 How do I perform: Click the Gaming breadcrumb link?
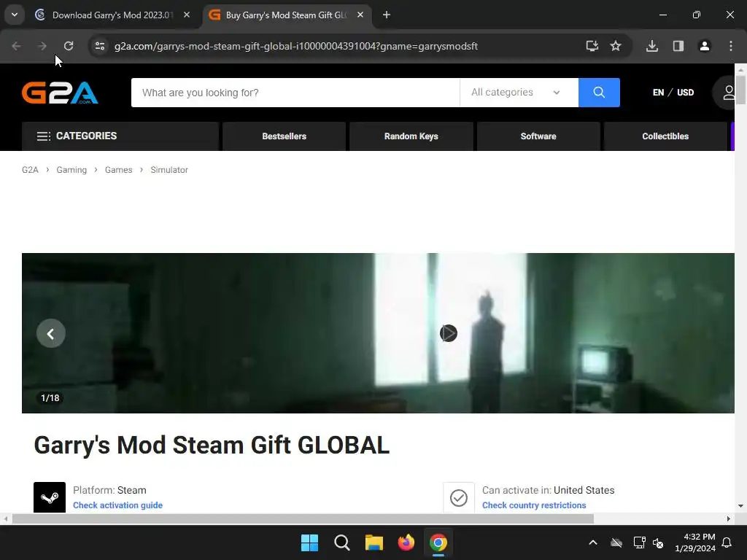coord(71,170)
